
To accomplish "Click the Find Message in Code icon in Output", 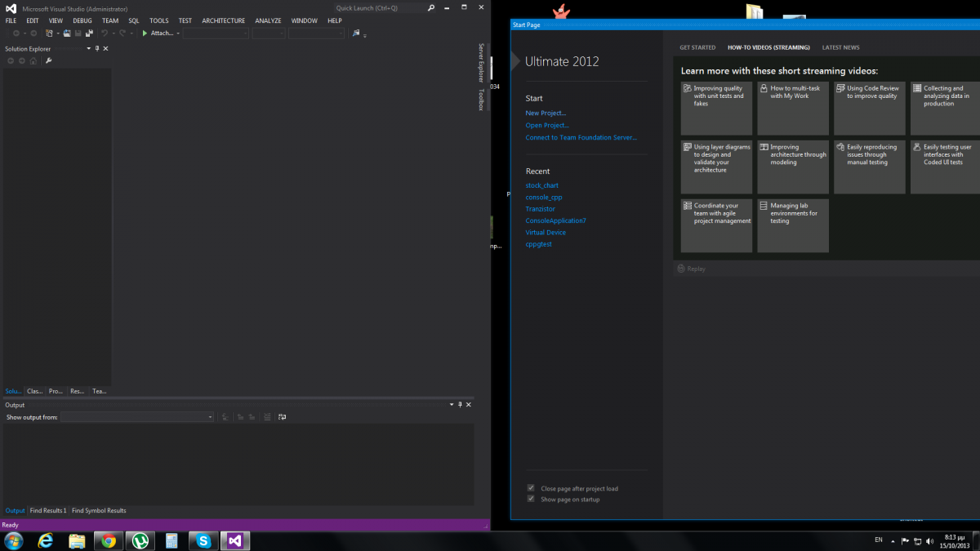I will 225,417.
